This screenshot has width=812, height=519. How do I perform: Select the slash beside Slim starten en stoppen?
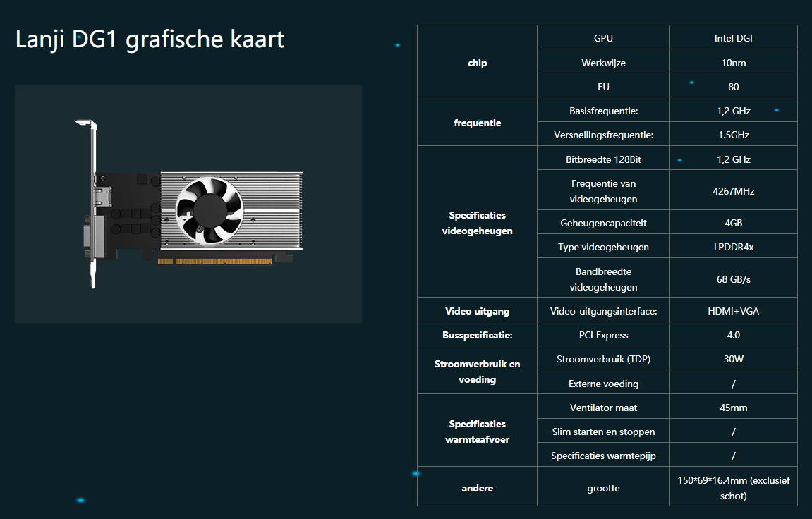coord(733,431)
